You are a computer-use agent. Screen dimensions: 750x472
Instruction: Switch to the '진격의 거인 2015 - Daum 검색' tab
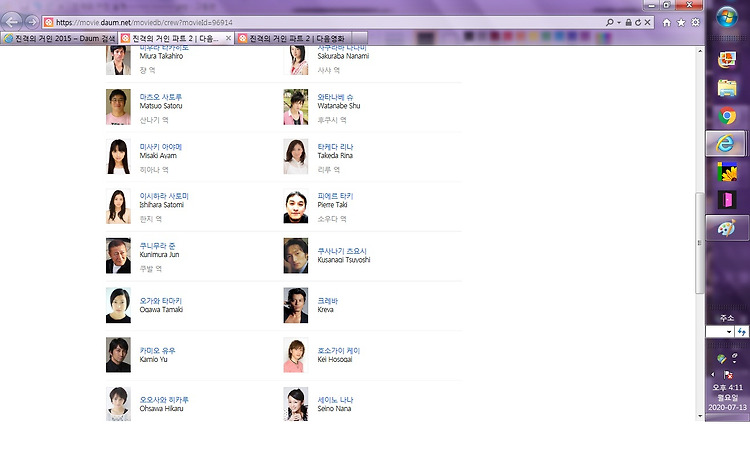click(60, 38)
